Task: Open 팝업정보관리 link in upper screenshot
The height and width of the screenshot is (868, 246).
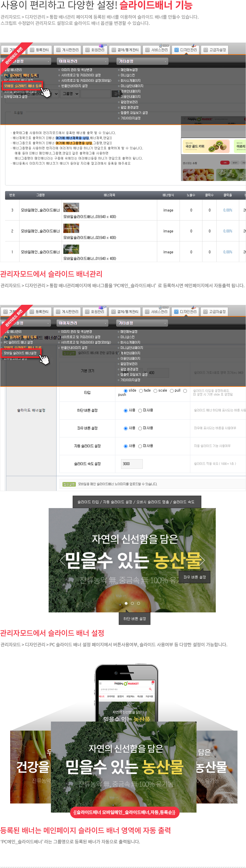Action: pos(129,102)
